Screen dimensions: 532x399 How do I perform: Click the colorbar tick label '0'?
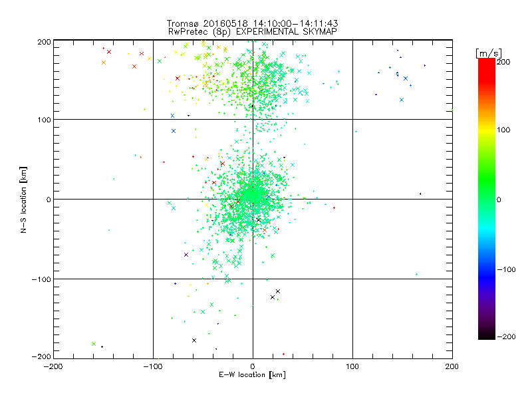coord(499,200)
